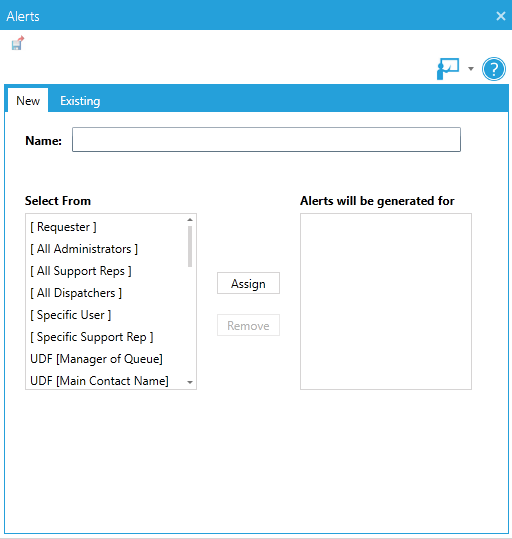Screen dimensions: 512x539
Task: Click the list's scroll down arrow
Action: click(190, 382)
